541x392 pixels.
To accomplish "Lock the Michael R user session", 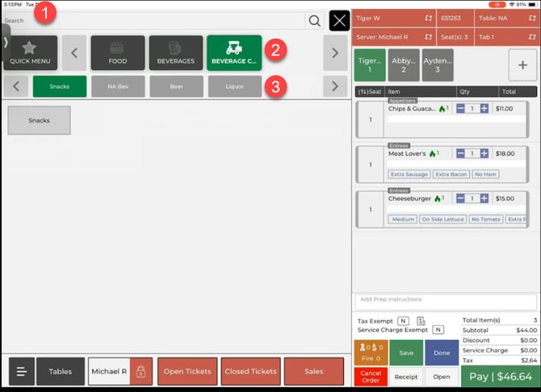I will tap(141, 372).
